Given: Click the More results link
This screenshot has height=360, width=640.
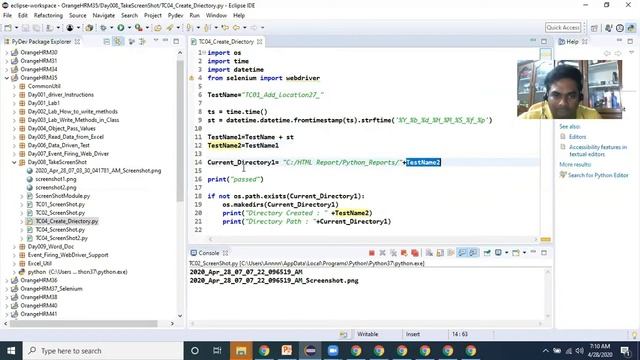Looking at the screenshot, I should point(575,164).
